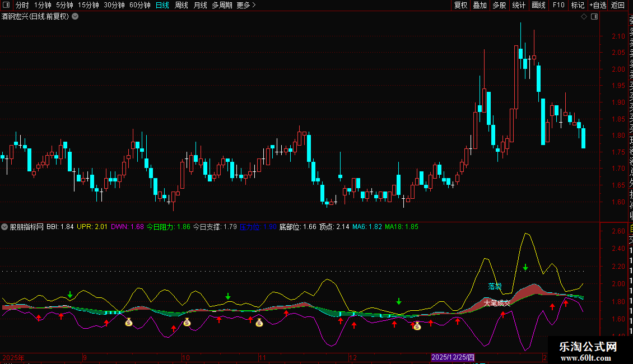633x364 pixels.
Task: Click the diamond icon above price axis
Action: point(584,17)
